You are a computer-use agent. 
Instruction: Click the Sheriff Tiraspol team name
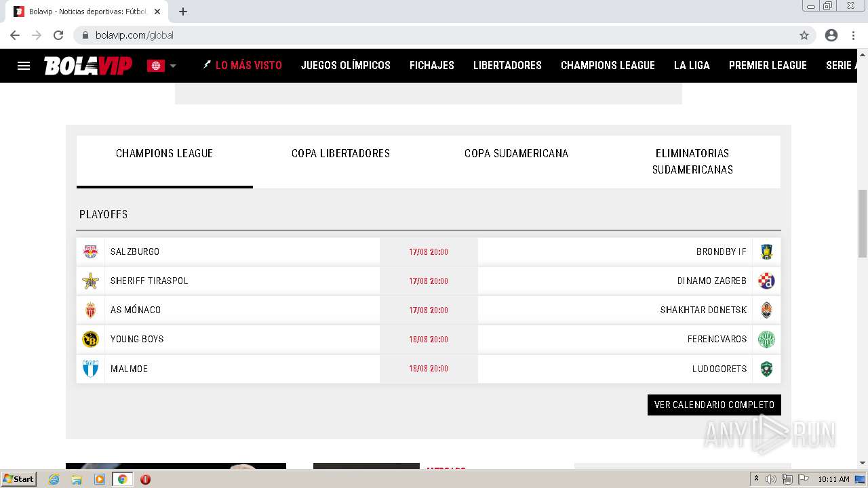coord(149,281)
